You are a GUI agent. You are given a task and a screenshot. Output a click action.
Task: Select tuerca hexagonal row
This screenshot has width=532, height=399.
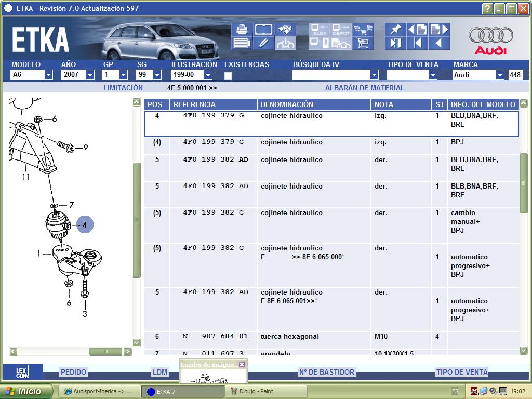click(332, 340)
